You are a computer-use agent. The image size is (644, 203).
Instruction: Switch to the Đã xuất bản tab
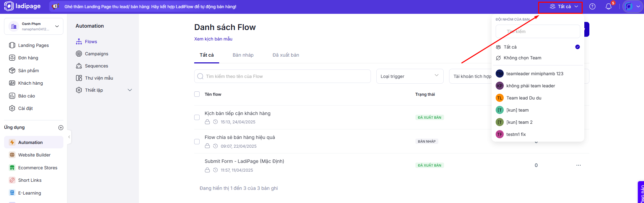tap(286, 55)
